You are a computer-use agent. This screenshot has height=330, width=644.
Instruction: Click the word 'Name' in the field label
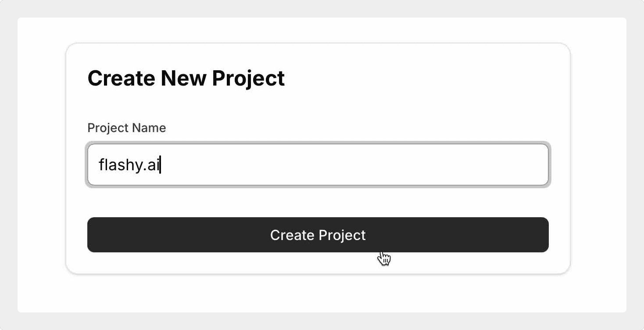150,128
